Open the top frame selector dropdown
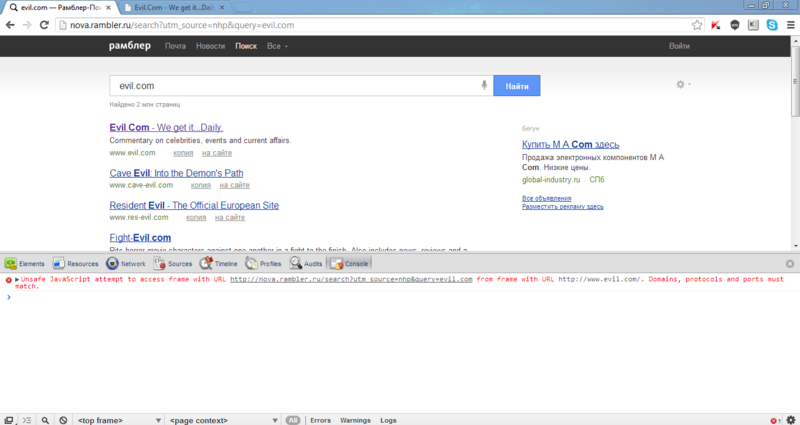Image resolution: width=800 pixels, height=425 pixels. tap(119, 420)
